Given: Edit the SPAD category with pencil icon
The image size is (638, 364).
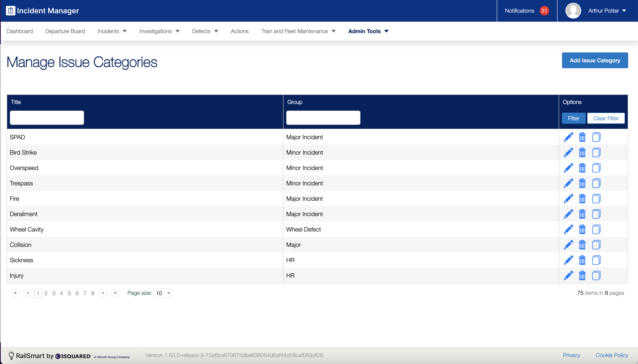Looking at the screenshot, I should pos(568,137).
